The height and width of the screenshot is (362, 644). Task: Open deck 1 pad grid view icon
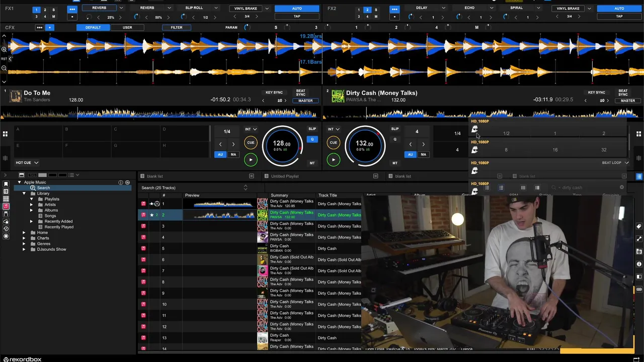pyautogui.click(x=5, y=134)
